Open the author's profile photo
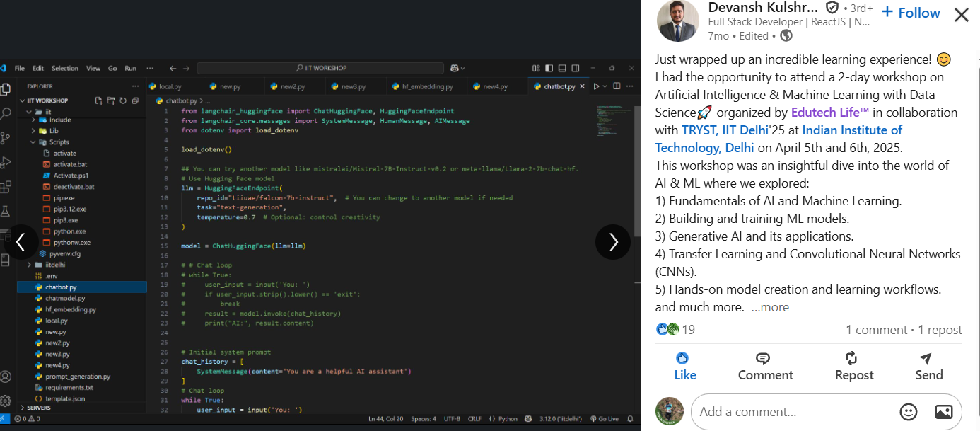Image resolution: width=980 pixels, height=431 pixels. point(678,21)
